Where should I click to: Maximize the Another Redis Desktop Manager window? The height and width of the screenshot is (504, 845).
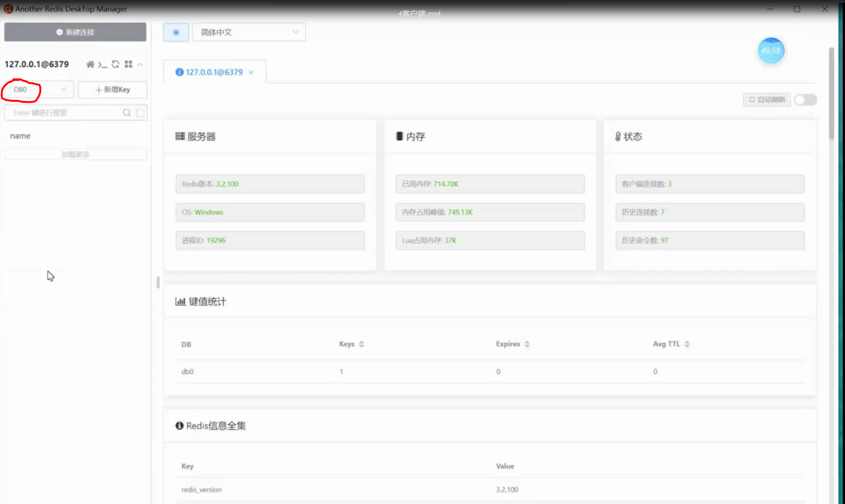(x=797, y=9)
